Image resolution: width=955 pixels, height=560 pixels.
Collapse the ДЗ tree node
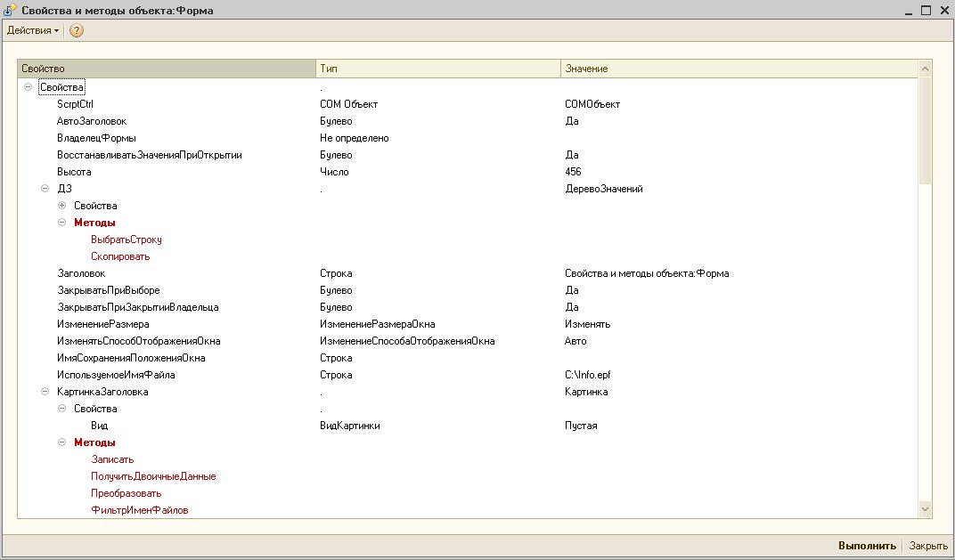[x=45, y=189]
